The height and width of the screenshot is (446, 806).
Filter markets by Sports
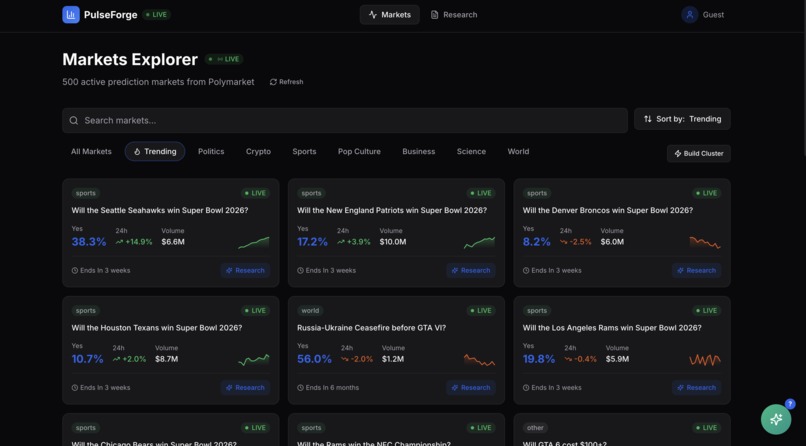coord(304,152)
